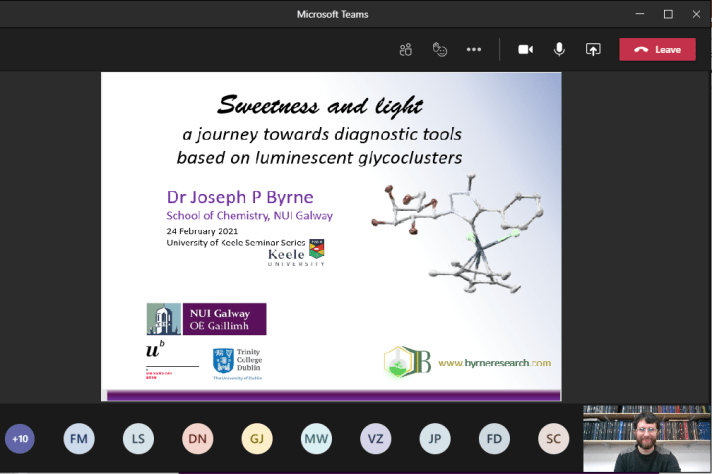The width and height of the screenshot is (712, 474).
Task: Click the SC participant avatar
Action: pos(553,438)
